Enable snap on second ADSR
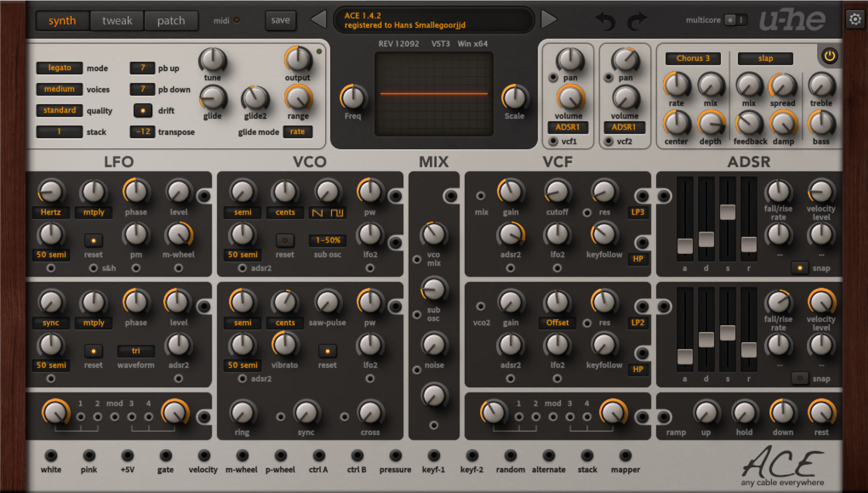 coord(799,379)
